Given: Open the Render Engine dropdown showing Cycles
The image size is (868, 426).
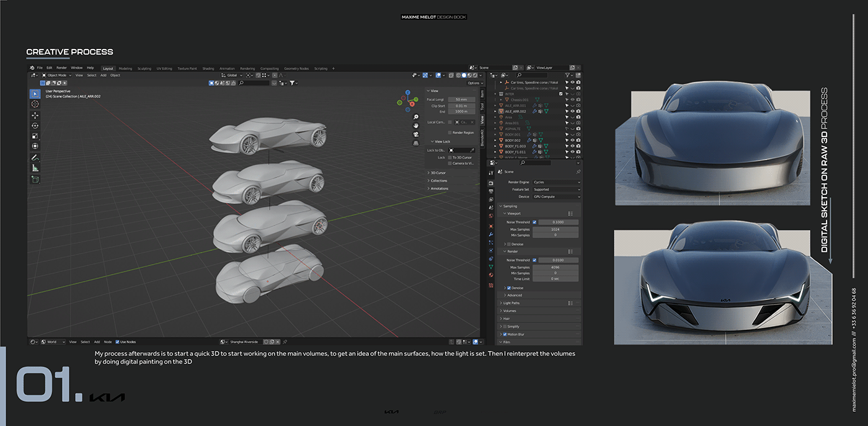Looking at the screenshot, I should click(556, 182).
